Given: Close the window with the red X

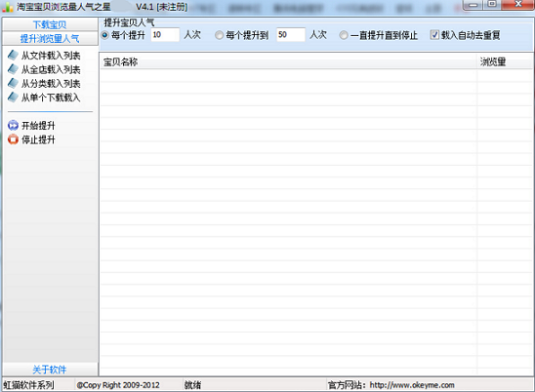Looking at the screenshot, I should [518, 4].
